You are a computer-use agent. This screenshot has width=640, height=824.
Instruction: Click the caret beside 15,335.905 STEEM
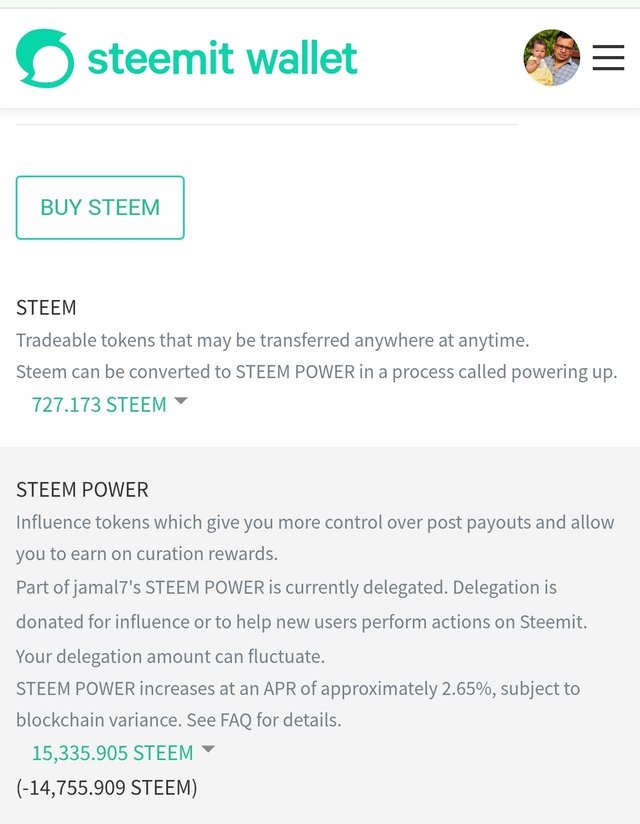point(208,749)
